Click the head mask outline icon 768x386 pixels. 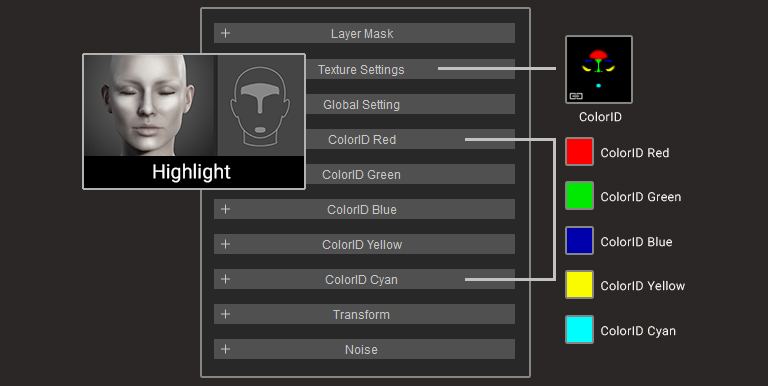click(x=260, y=106)
